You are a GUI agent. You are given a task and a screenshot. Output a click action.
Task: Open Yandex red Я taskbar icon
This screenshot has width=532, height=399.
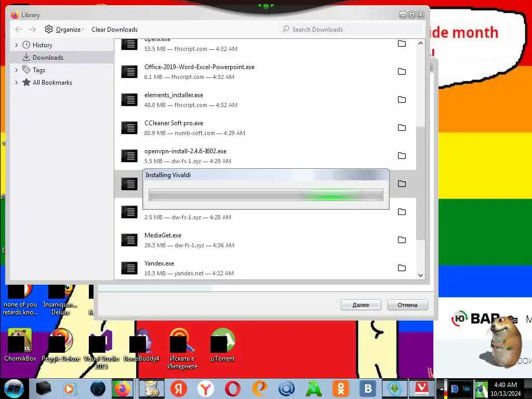tap(179, 389)
